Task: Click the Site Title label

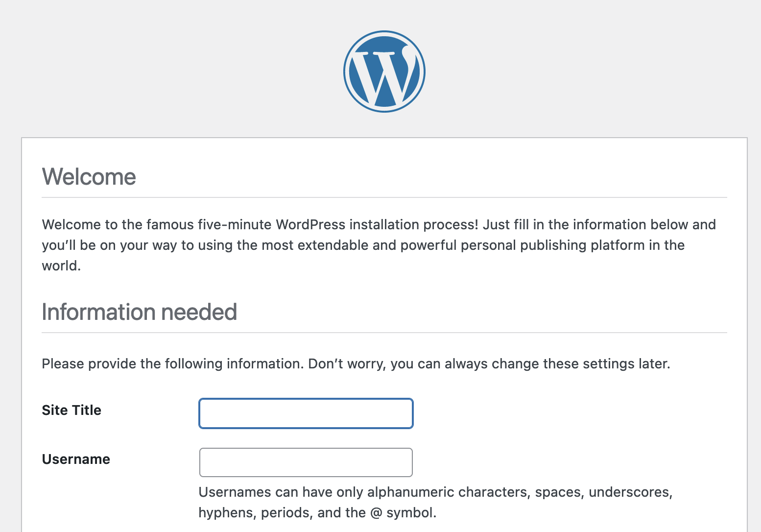Action: tap(71, 410)
